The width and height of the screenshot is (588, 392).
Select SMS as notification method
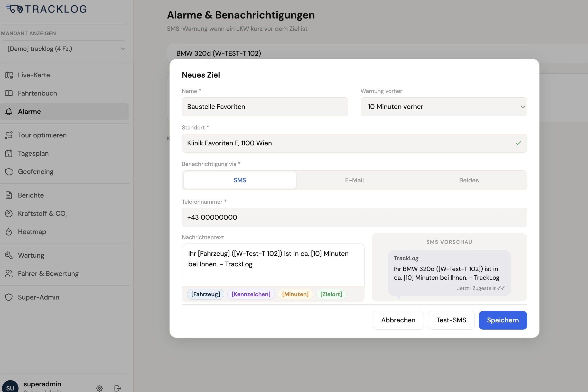pyautogui.click(x=240, y=180)
